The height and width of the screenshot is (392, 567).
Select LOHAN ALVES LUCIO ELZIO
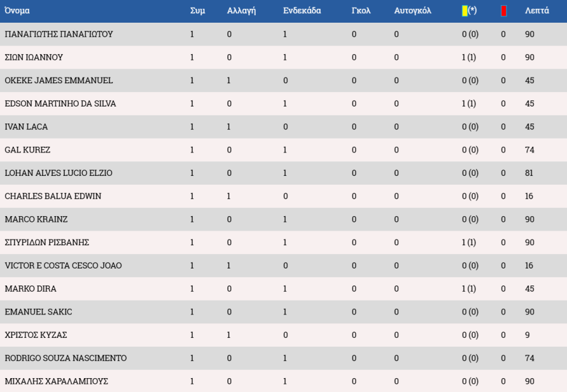59,173
